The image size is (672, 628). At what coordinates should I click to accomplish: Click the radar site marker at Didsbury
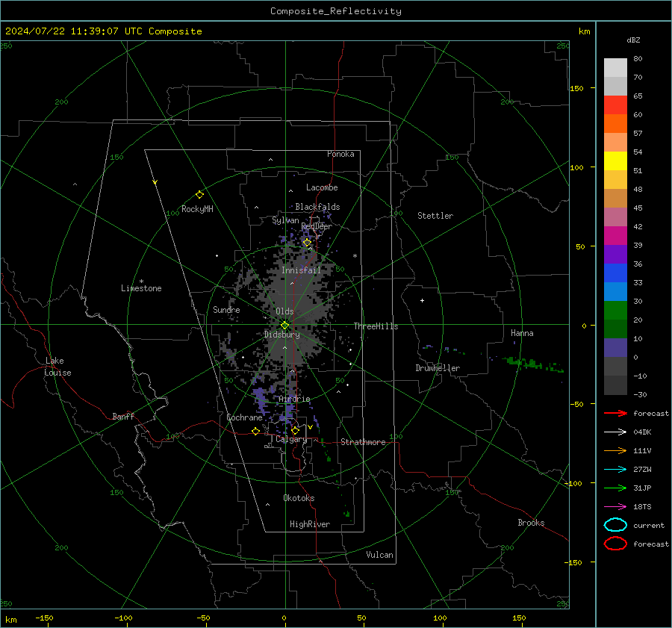284,326
